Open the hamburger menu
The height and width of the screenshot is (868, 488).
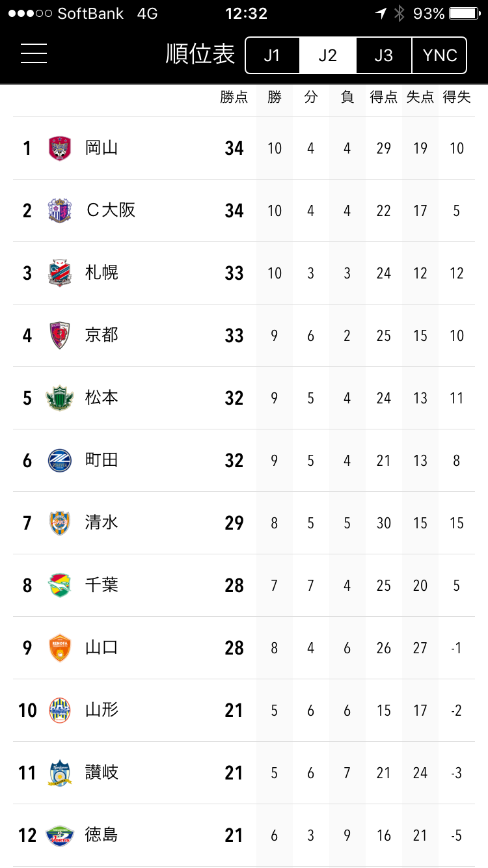tap(34, 54)
